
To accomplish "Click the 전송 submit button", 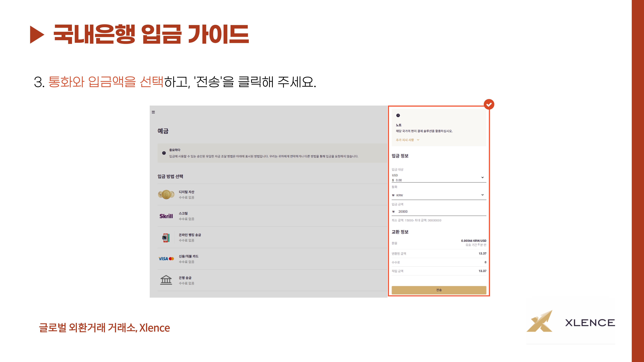I will (x=439, y=290).
